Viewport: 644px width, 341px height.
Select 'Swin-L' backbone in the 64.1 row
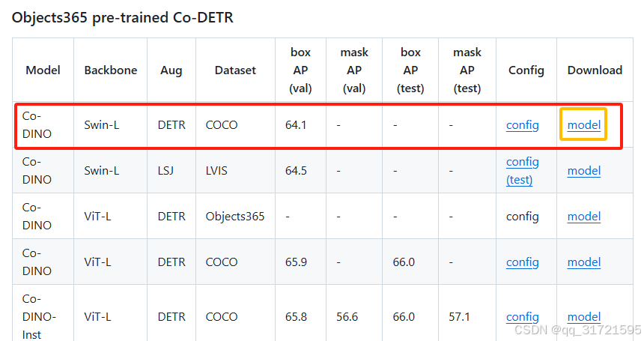(101, 125)
